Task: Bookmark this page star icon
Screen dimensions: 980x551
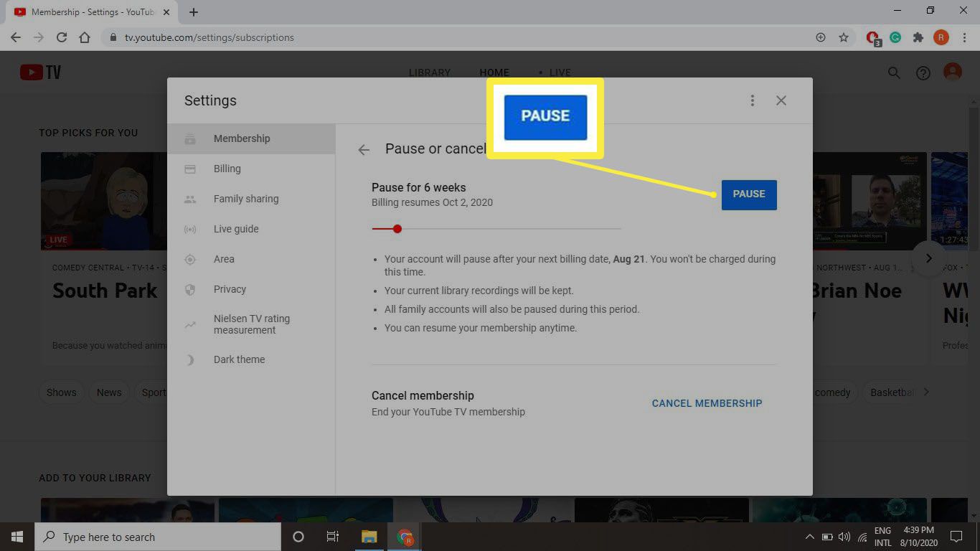Action: 844,37
